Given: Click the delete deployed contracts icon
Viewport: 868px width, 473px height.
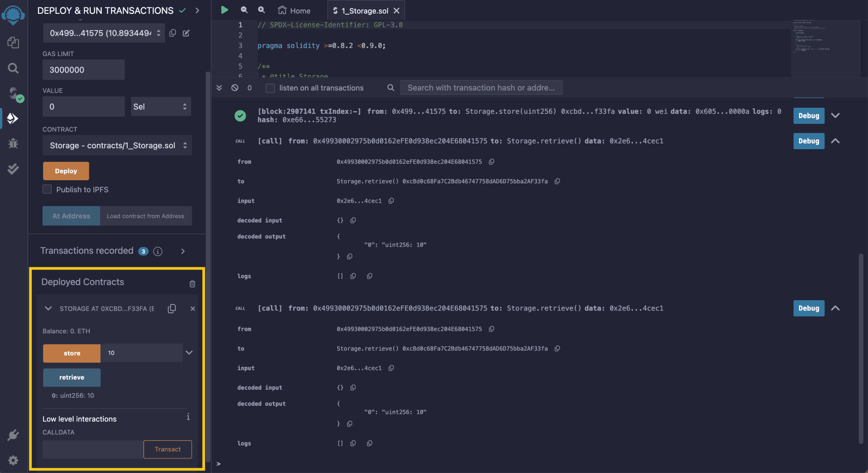Looking at the screenshot, I should click(192, 284).
